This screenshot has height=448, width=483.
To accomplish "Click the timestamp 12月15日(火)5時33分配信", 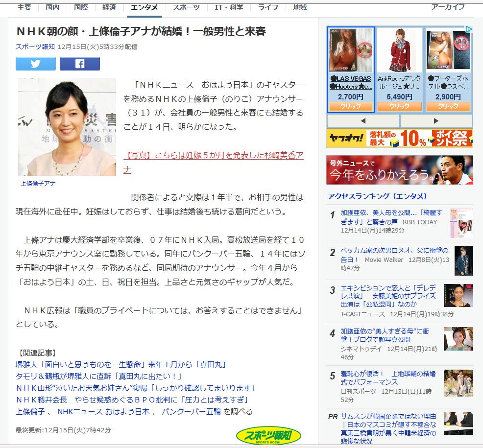I will [x=97, y=47].
